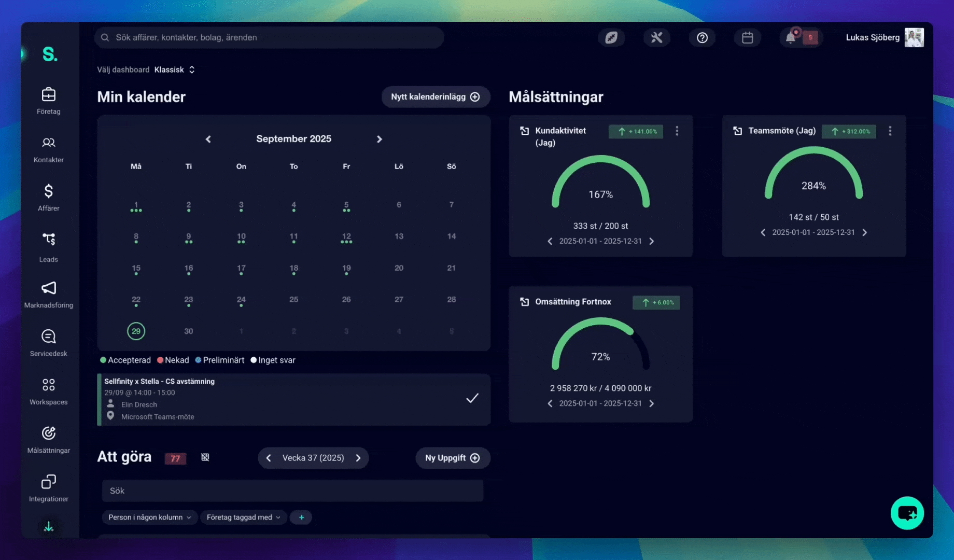Click the +312.00% trend badge
The width and height of the screenshot is (954, 560).
pyautogui.click(x=849, y=131)
